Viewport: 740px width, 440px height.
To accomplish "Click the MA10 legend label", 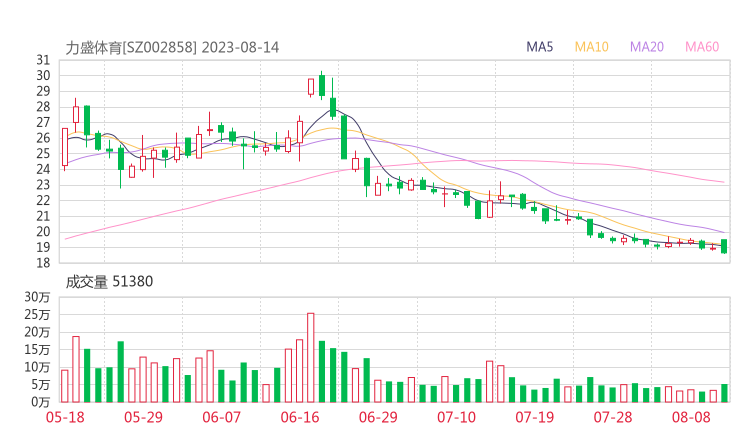I will (x=591, y=47).
